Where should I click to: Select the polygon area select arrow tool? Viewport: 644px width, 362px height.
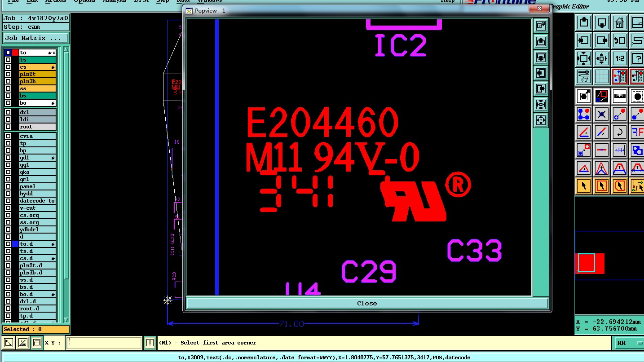pos(619,185)
